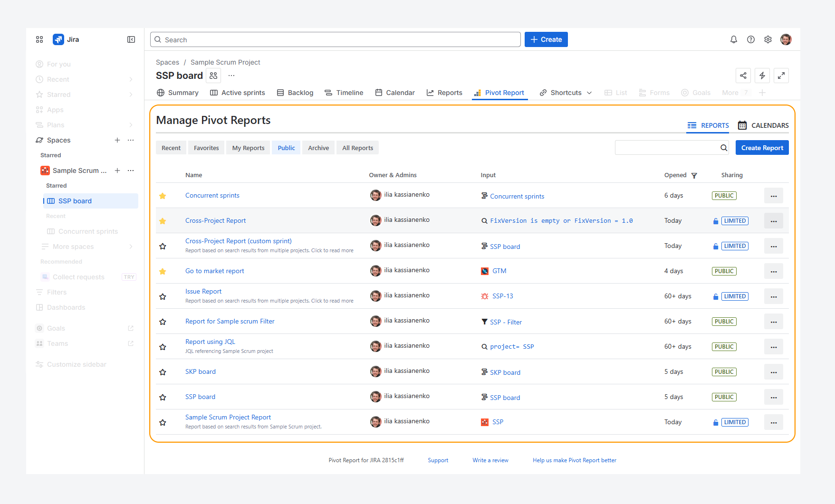The image size is (835, 504).
Task: Go to Sample Scrum Project breadcrumb
Action: pos(225,62)
